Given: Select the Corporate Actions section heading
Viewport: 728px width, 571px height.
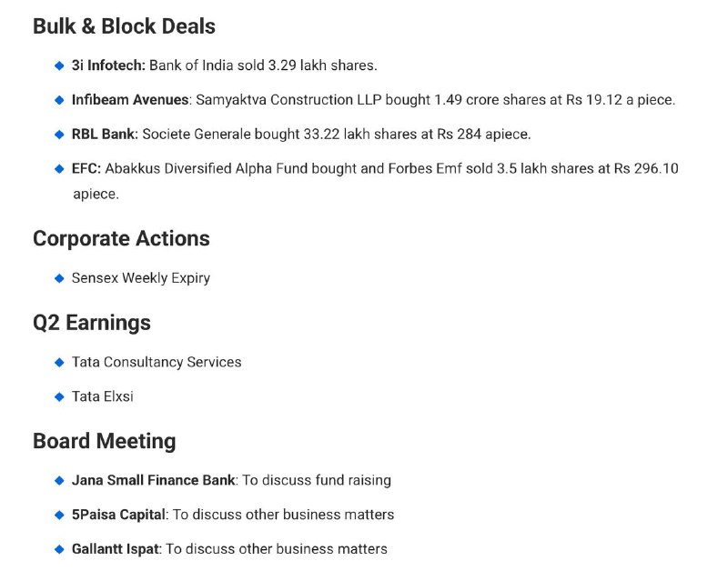Looking at the screenshot, I should (121, 239).
